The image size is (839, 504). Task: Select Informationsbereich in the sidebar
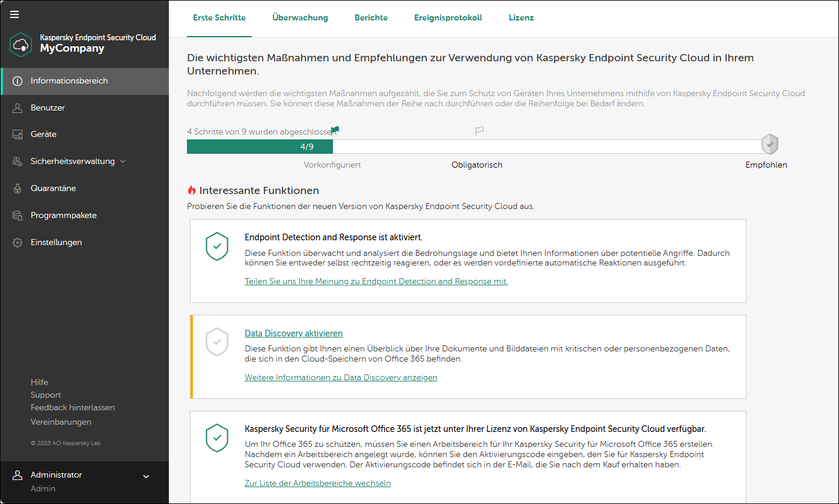point(85,81)
